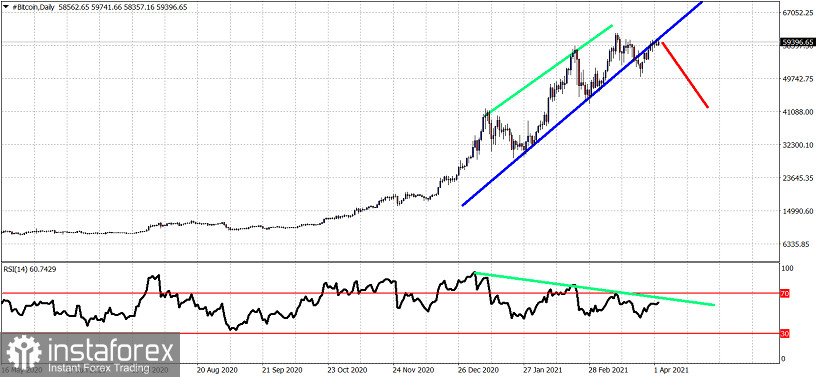This screenshot has width=820, height=377.
Task: Click the RSI 30 level tag
Action: pyautogui.click(x=784, y=333)
